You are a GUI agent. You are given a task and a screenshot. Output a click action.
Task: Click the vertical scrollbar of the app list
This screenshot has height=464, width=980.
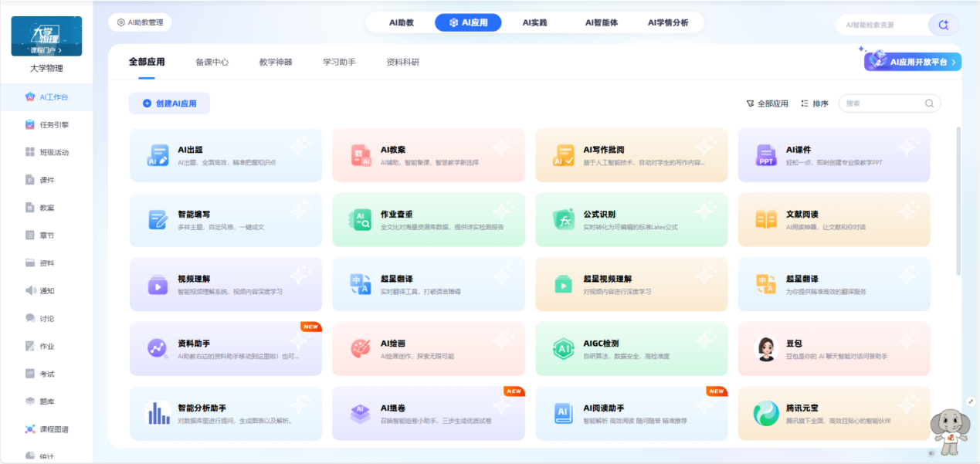(958, 201)
